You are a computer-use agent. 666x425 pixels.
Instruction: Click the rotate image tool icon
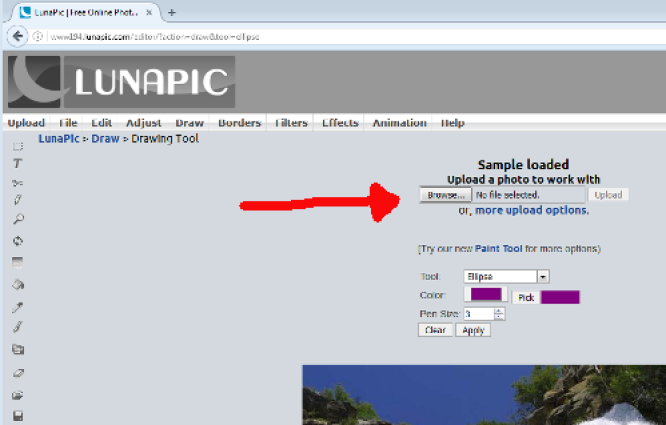(17, 241)
